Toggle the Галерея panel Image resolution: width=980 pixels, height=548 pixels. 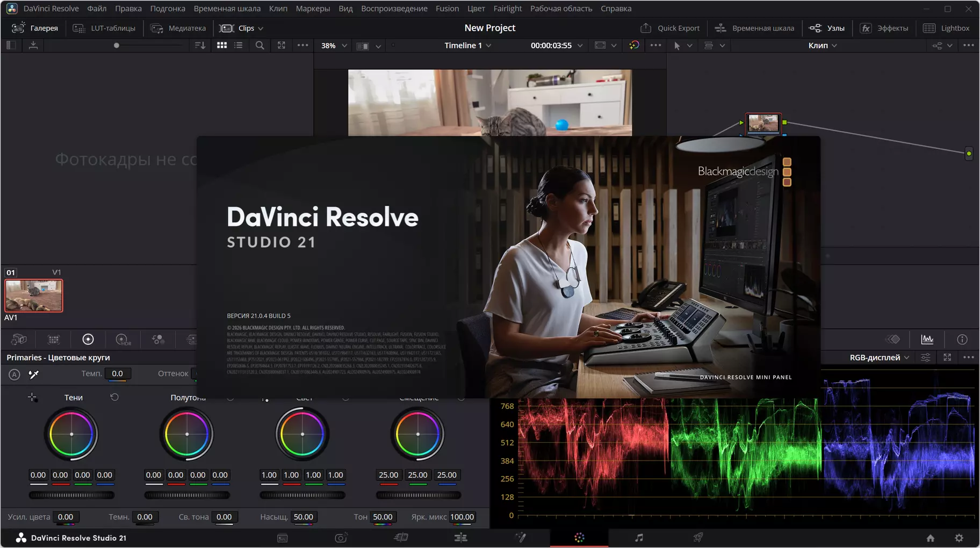point(35,28)
